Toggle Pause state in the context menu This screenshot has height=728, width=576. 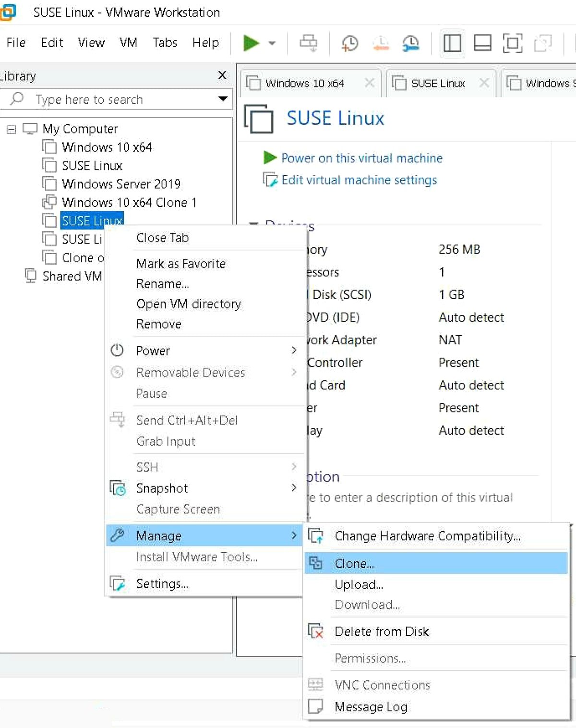coord(152,393)
